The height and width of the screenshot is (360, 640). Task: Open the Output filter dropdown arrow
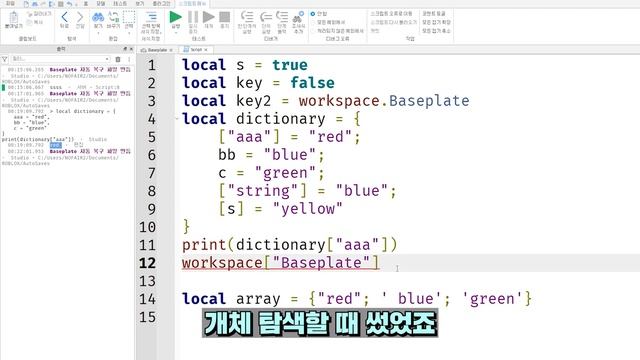click(x=107, y=59)
